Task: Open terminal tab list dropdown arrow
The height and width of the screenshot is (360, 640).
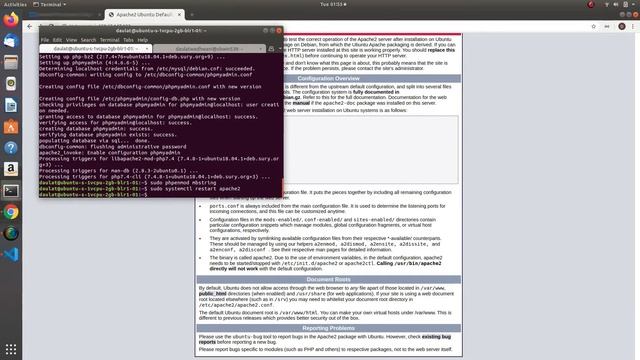Action: [x=280, y=49]
